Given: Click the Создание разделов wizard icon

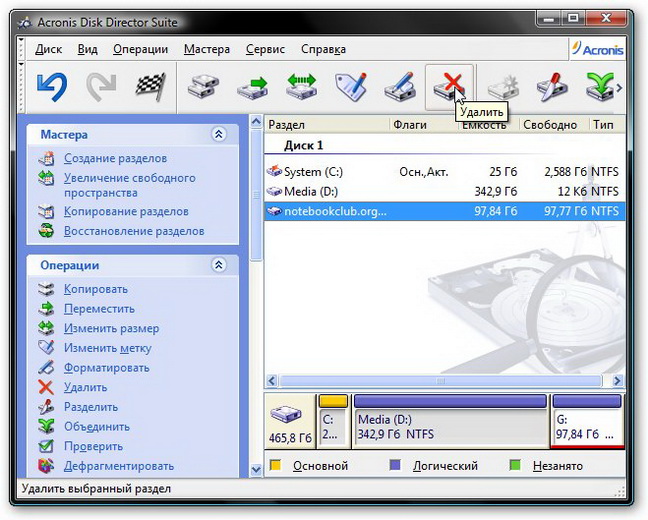Looking at the screenshot, I should click(x=46, y=158).
